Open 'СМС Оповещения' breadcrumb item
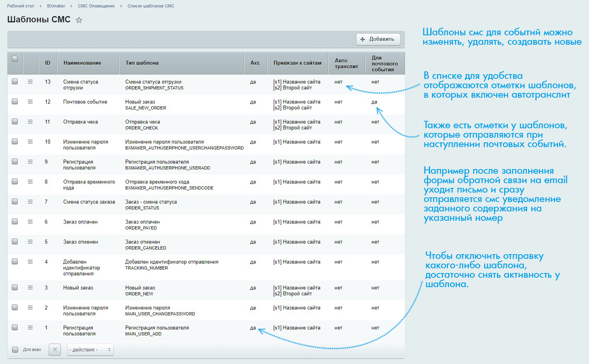 [x=96, y=6]
